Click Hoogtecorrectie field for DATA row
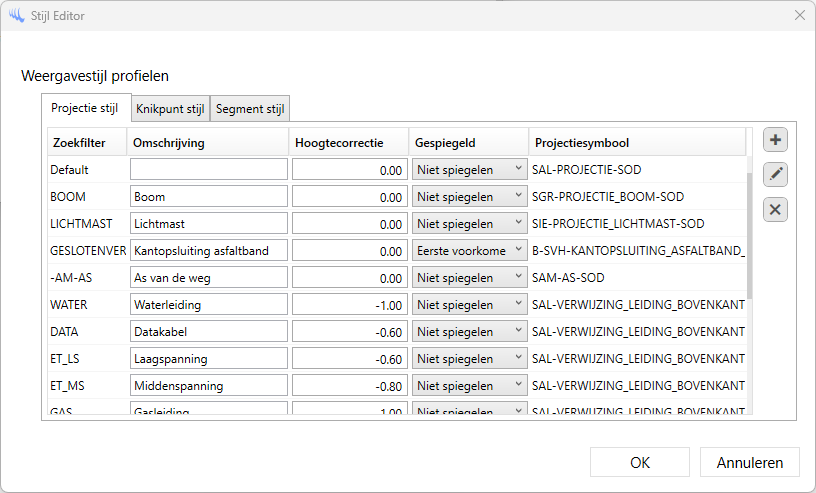Viewport: 816px width, 493px height. [349, 332]
